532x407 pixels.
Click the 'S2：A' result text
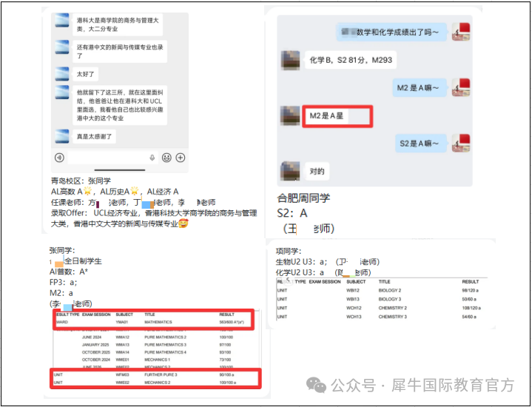[292, 213]
